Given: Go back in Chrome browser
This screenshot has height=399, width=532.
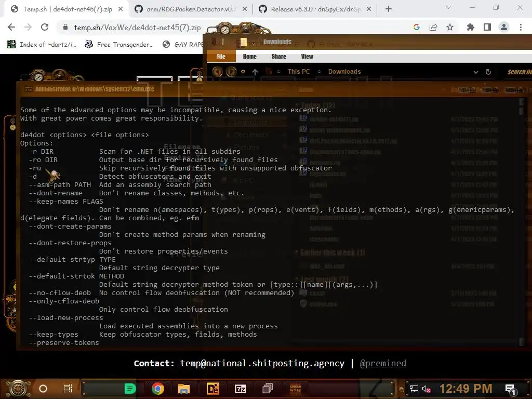Looking at the screenshot, I should pos(11,27).
